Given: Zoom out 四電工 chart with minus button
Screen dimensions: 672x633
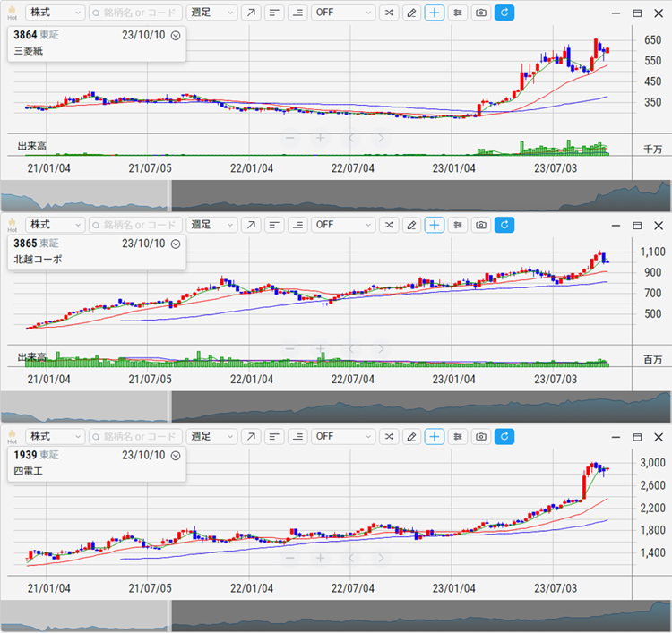Looking at the screenshot, I should (x=289, y=558).
